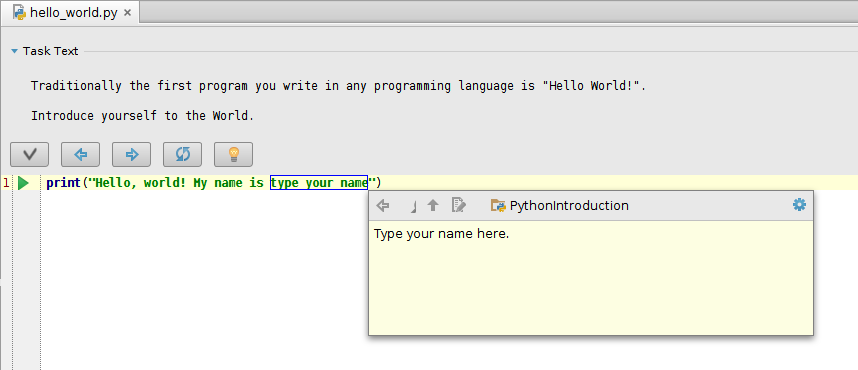This screenshot has height=370, width=858.
Task: Click the 'type your name' placeholder in code
Action: coord(319,183)
